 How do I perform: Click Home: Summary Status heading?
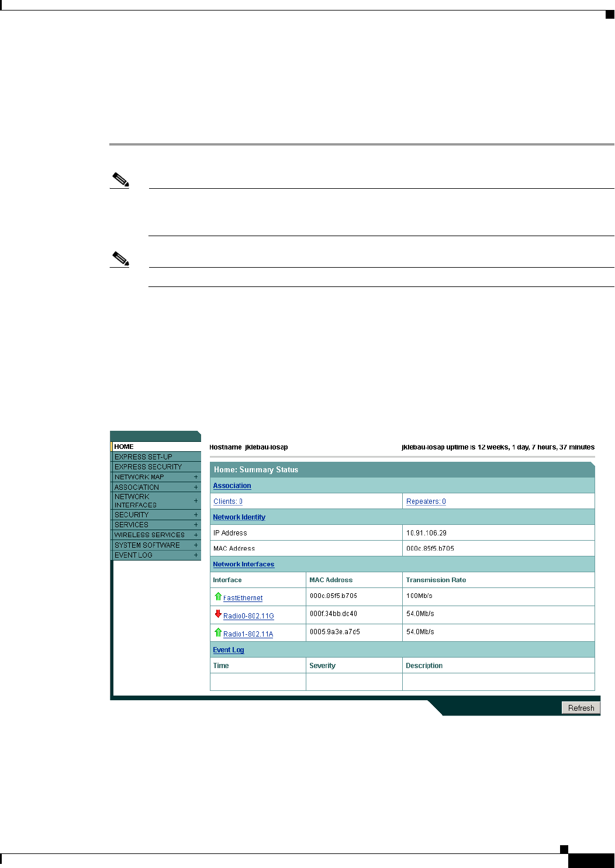click(x=256, y=470)
